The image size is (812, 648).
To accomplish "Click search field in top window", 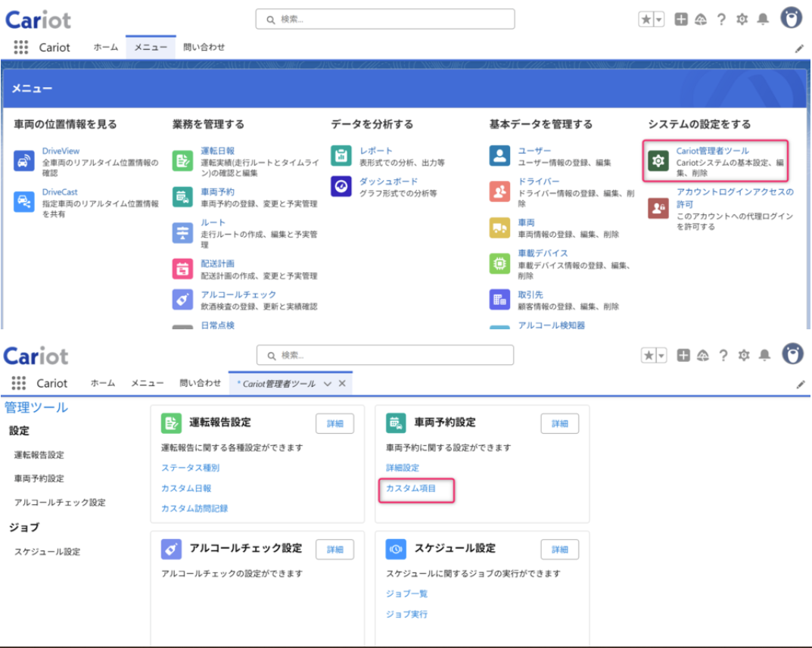I will pyautogui.click(x=385, y=19).
